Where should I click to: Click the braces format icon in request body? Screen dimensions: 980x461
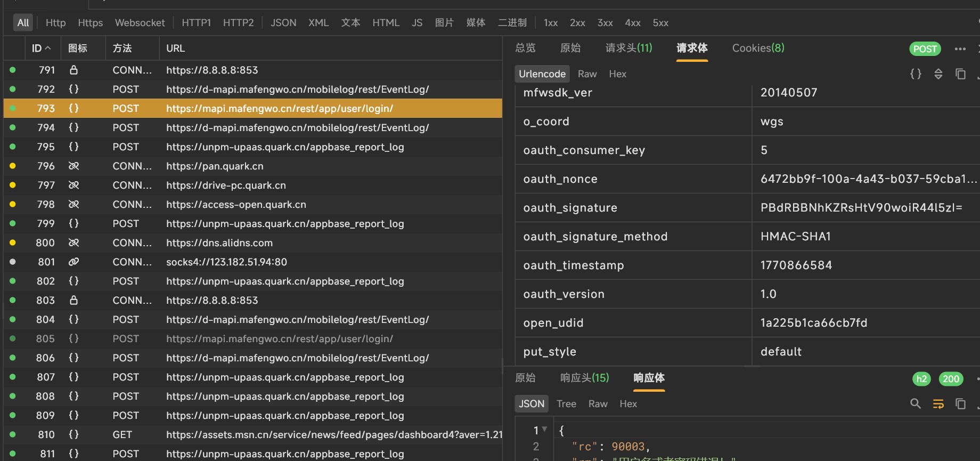coord(916,74)
